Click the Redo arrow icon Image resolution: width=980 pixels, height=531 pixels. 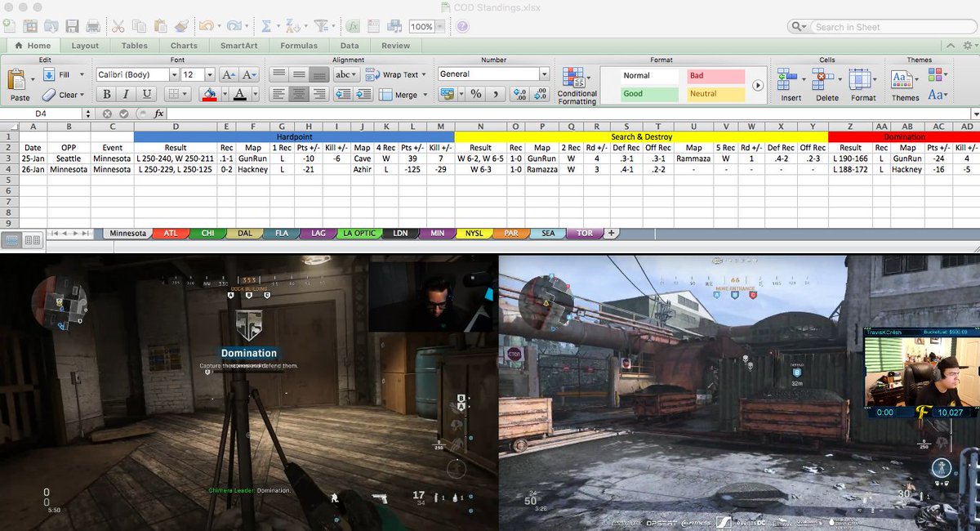[x=234, y=26]
